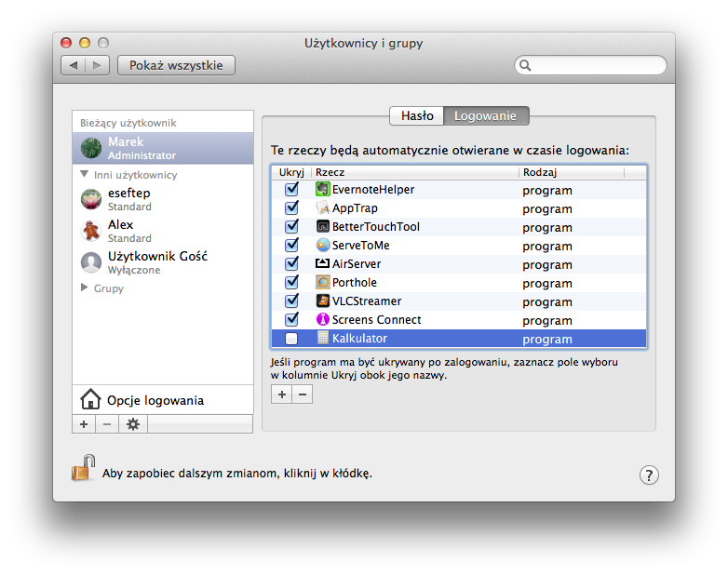This screenshot has width=728, height=575.
Task: Click the Porthole app icon
Action: (x=322, y=282)
